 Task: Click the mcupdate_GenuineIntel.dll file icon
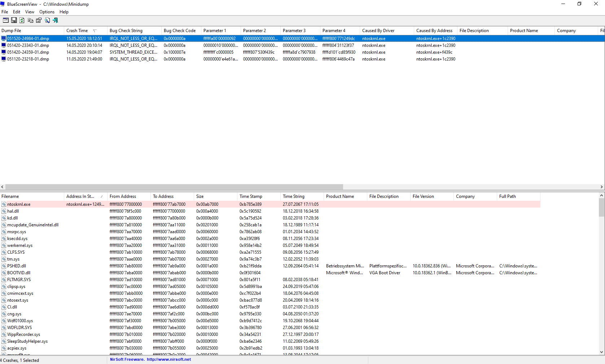[x=4, y=225]
